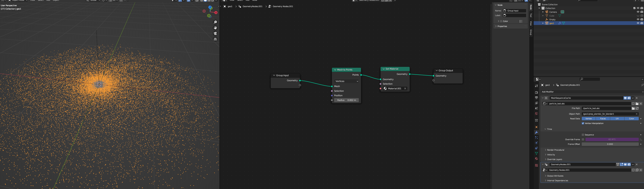The width and height of the screenshot is (644, 189).
Task: Switch to the Tool sidebar tab
Action: pyautogui.click(x=531, y=15)
